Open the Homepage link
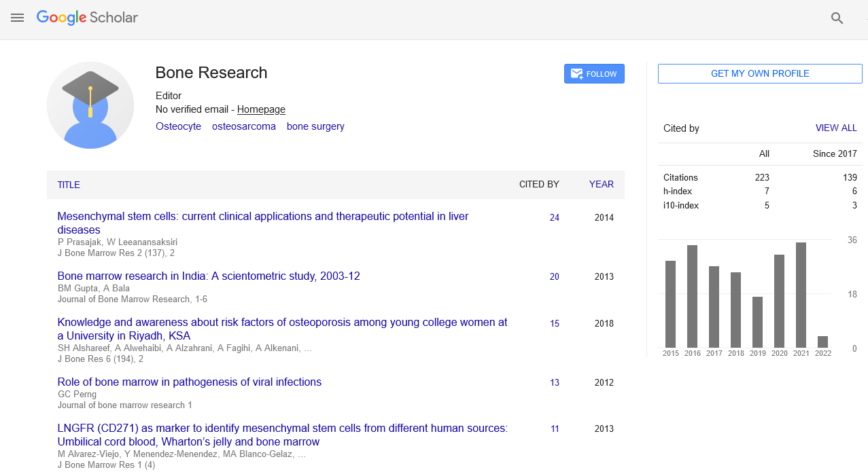The height and width of the screenshot is (474, 868). tap(261, 109)
